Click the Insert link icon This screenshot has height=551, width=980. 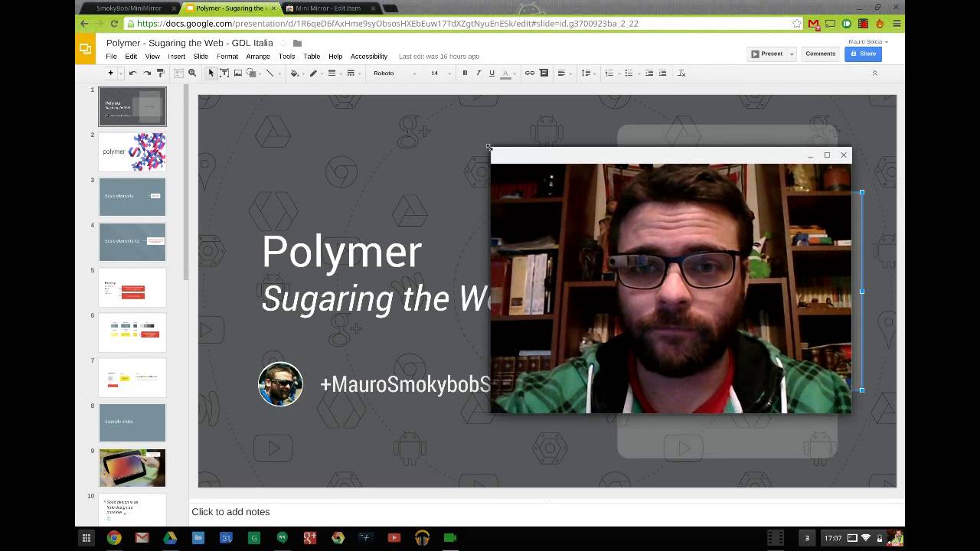tap(530, 73)
